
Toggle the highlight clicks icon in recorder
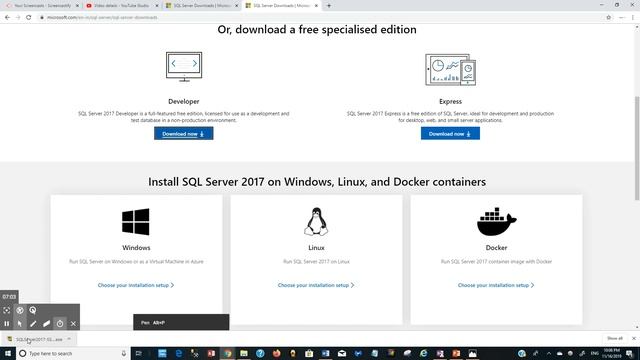[20, 310]
